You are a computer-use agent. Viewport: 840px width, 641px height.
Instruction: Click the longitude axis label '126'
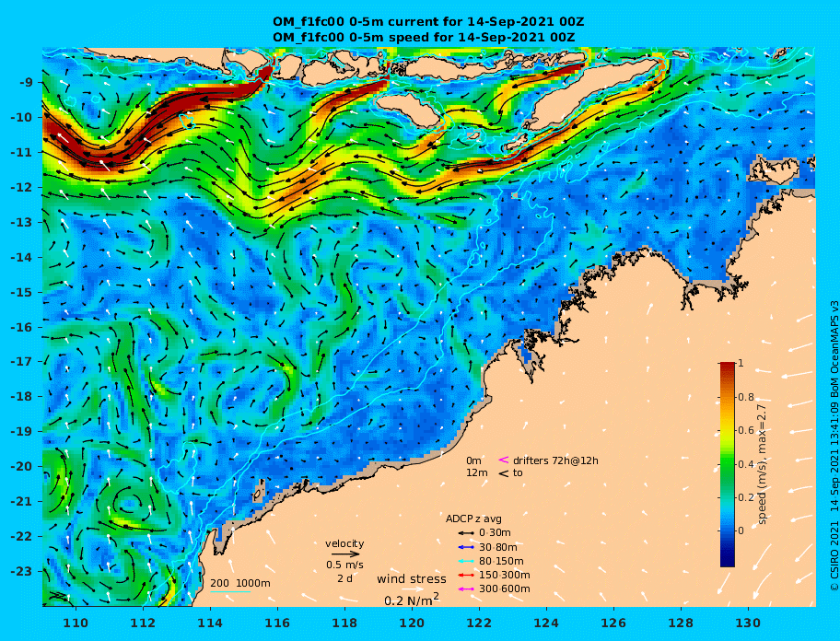(614, 623)
